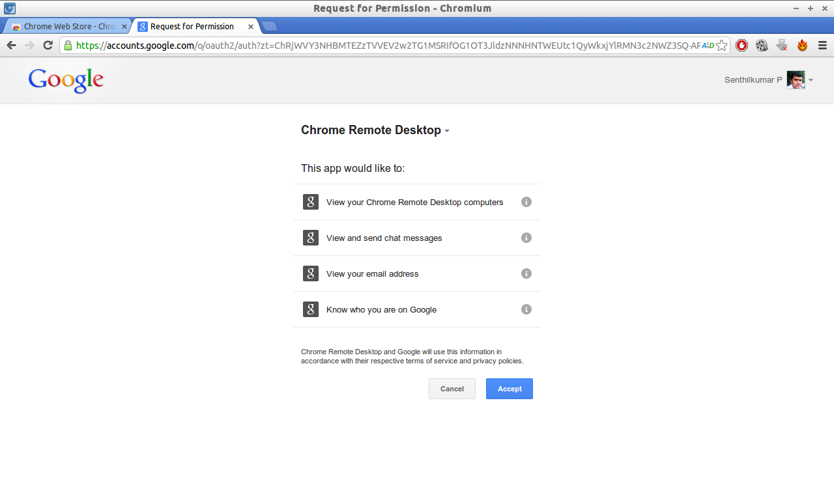Viewport: 834px width, 504px height.
Task: Open the download arrow extension icon
Action: [782, 46]
